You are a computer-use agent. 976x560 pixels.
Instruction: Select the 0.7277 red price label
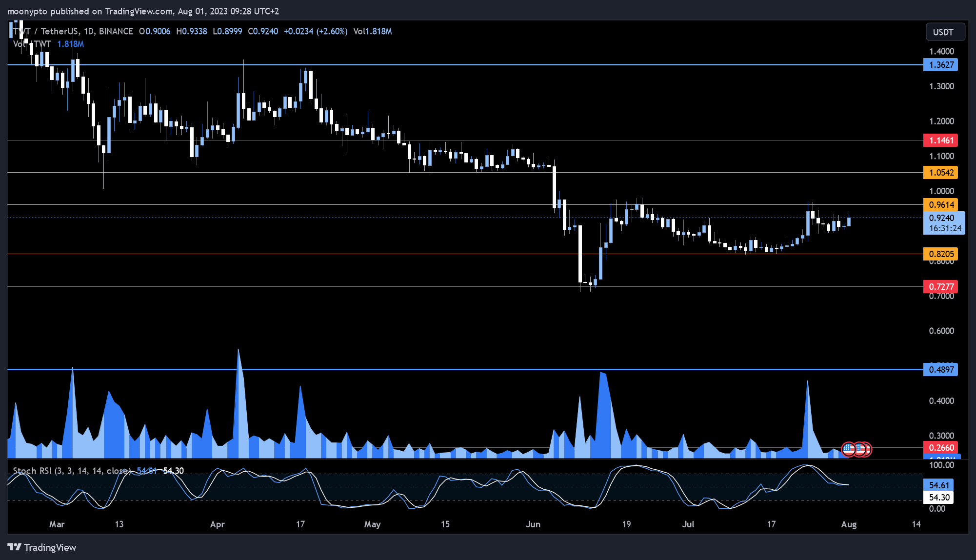940,287
